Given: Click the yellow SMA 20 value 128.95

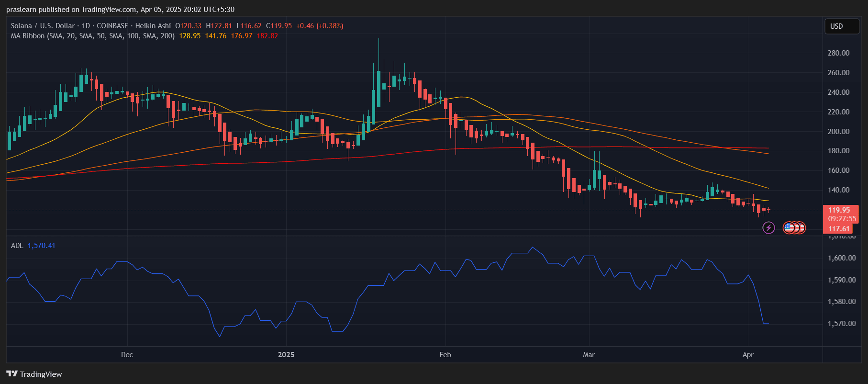Looking at the screenshot, I should tap(189, 36).
